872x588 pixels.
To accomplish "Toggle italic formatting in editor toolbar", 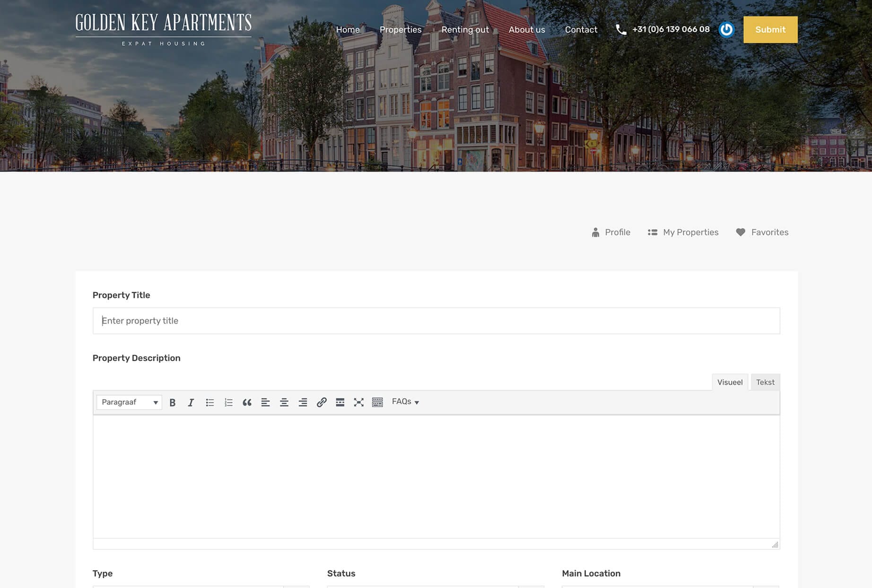I will (x=191, y=402).
